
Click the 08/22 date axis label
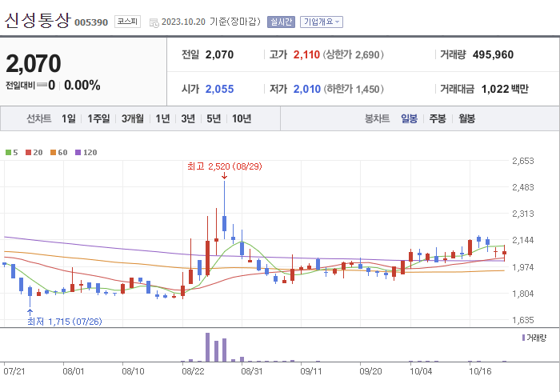[193, 371]
